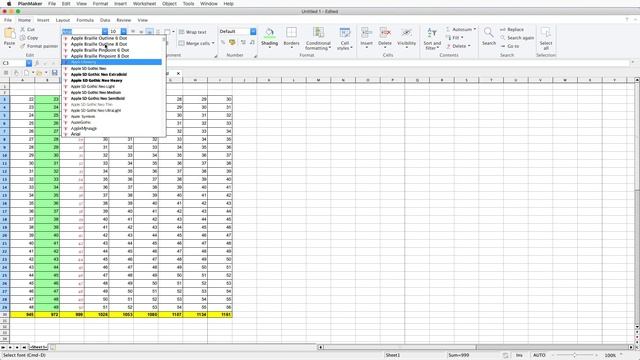Click the zoom slider in status bar
This screenshot has height=360, width=640.
(x=575, y=356)
